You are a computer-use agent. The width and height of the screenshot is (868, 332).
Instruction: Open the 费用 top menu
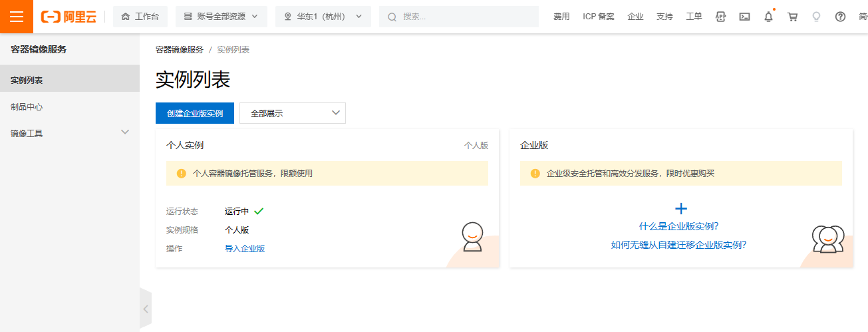click(x=561, y=17)
